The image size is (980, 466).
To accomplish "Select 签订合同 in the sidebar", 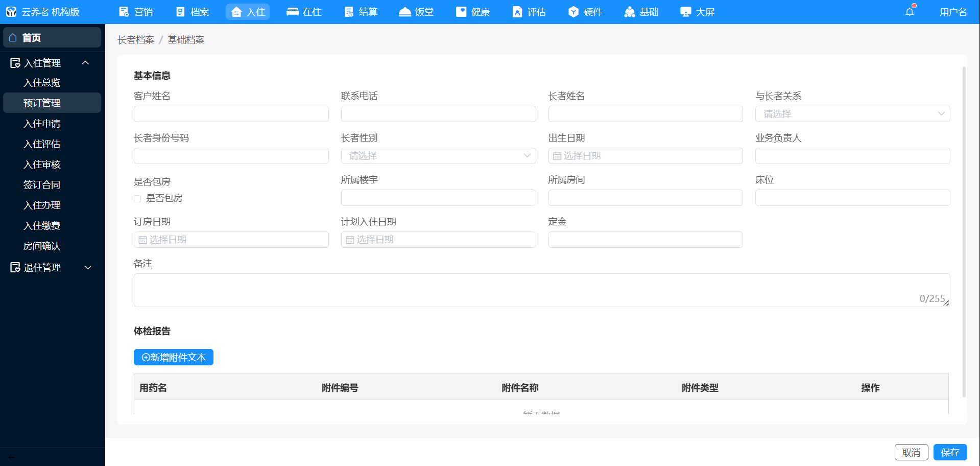I will point(42,185).
